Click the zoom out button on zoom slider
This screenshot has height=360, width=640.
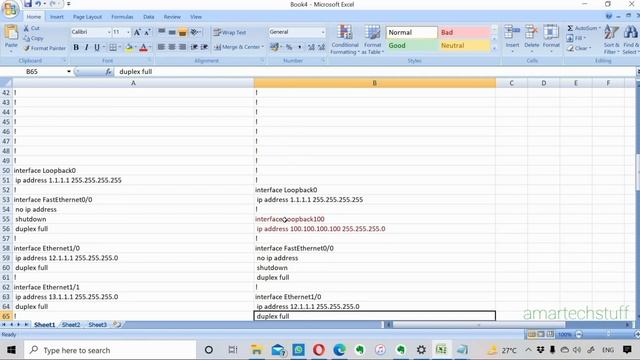579,334
